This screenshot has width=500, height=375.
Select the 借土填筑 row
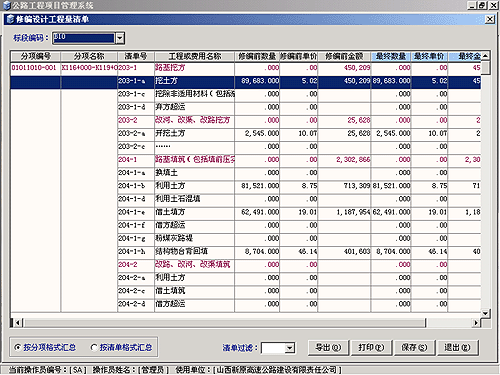point(299,291)
